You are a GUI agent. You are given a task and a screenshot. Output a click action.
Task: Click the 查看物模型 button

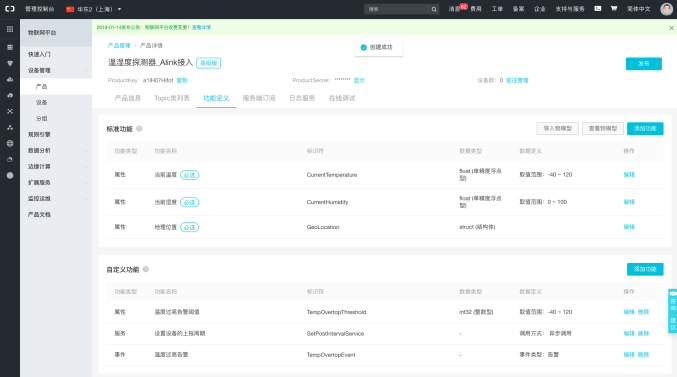point(603,128)
